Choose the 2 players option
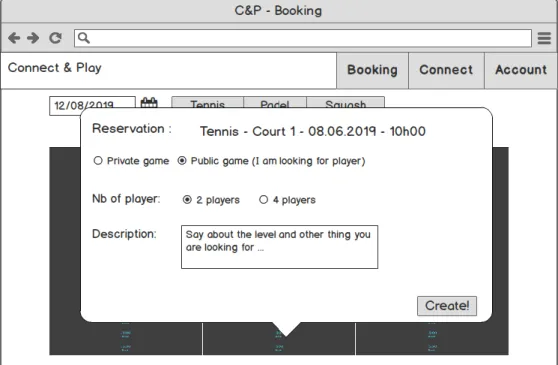 coord(187,200)
